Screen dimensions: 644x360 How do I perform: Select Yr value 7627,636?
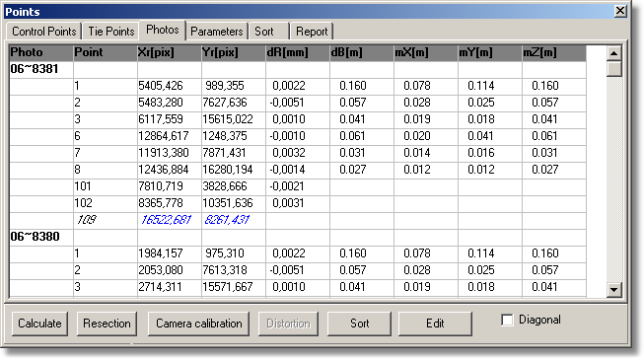pyautogui.click(x=225, y=103)
